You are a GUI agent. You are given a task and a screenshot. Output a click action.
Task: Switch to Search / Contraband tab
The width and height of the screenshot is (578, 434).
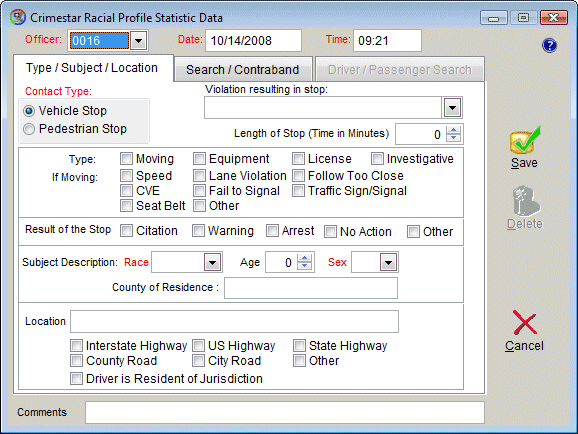[x=243, y=69]
